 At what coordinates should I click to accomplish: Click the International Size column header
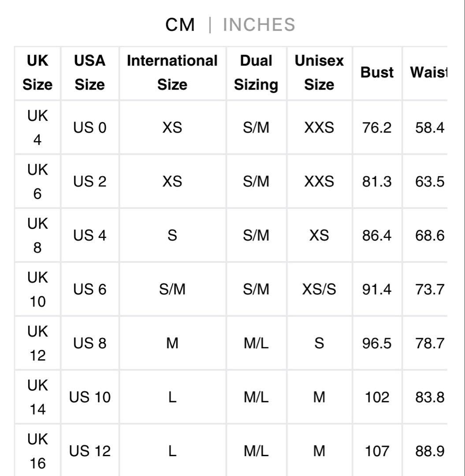(172, 73)
